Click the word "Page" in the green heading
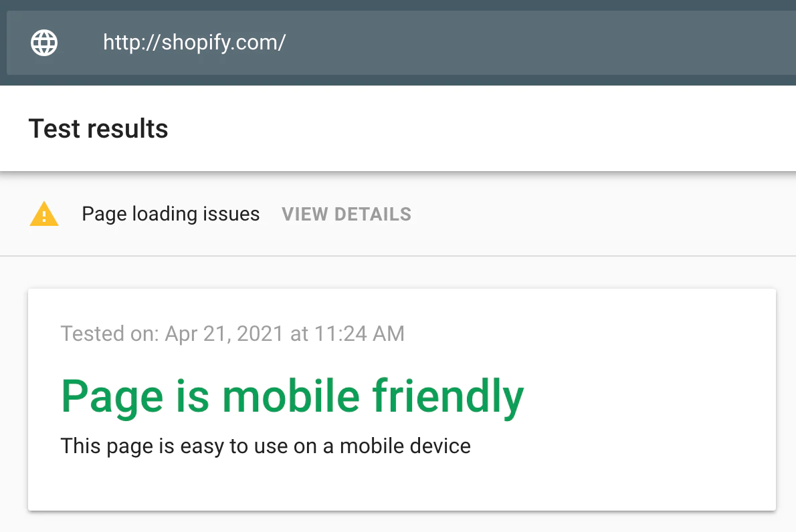The height and width of the screenshot is (532, 796). 112,396
